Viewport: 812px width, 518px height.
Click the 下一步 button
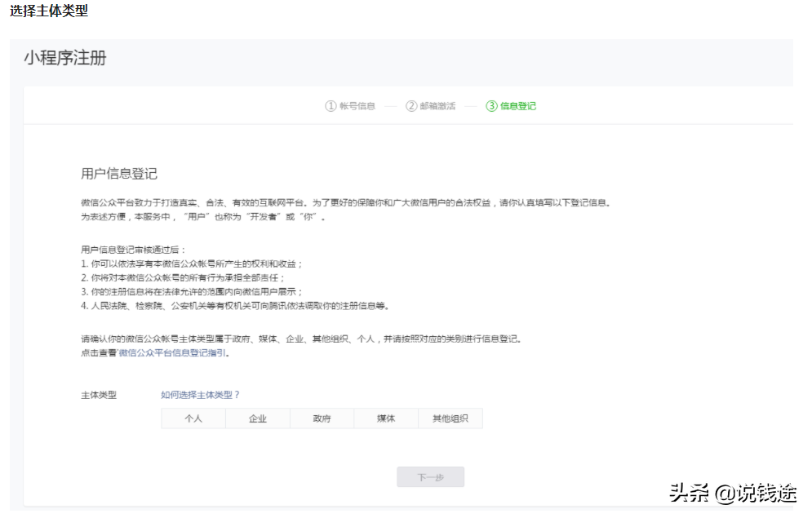click(430, 477)
